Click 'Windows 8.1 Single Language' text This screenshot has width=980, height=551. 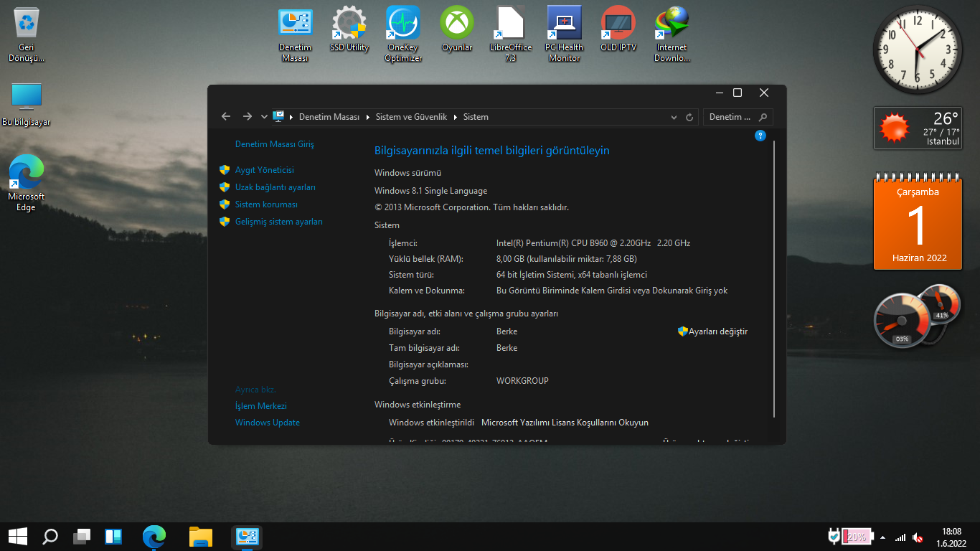(430, 191)
